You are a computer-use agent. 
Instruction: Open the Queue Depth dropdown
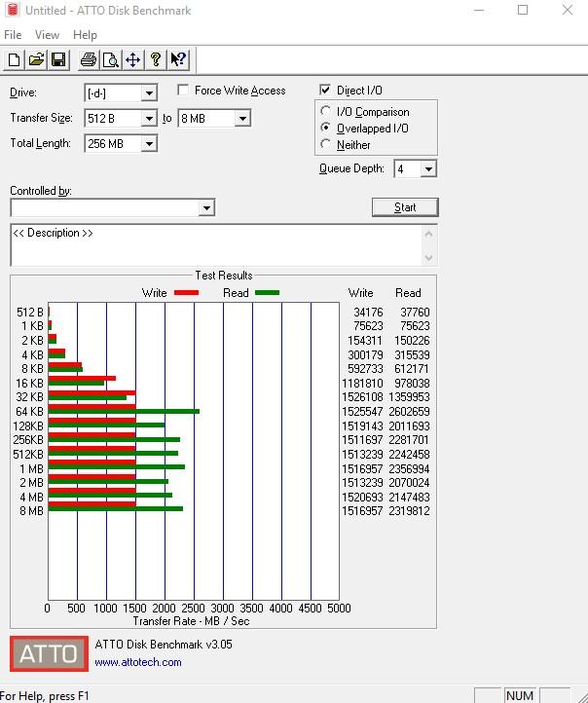[428, 169]
